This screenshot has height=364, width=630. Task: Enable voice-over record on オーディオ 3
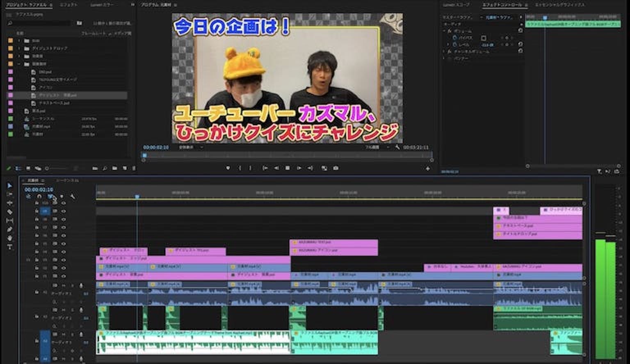click(x=81, y=335)
